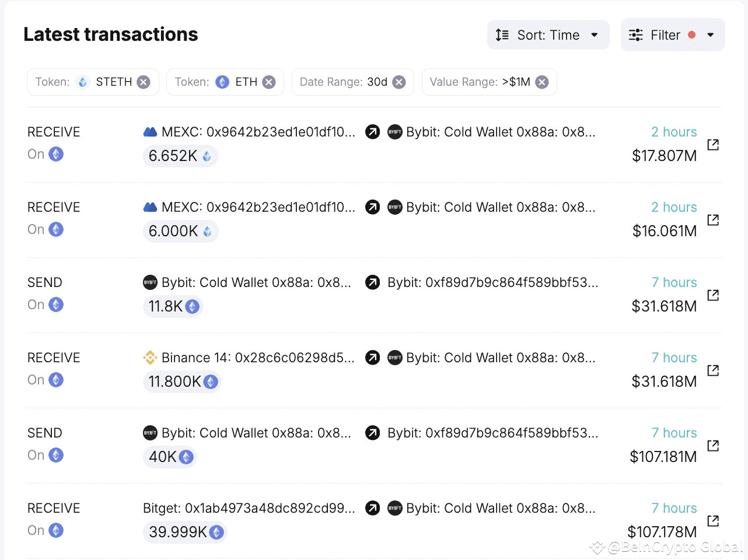Remove the STETH token filter
Viewport: 748px width, 560px height.
144,82
